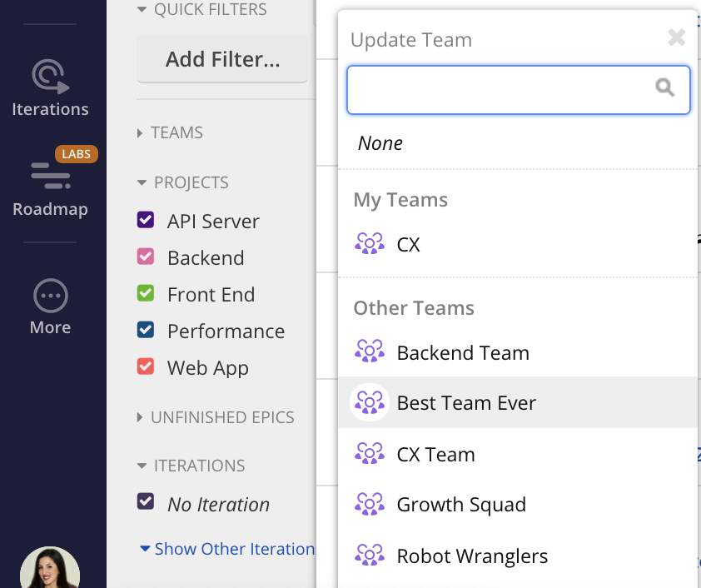Click the Backend project label

206,258
